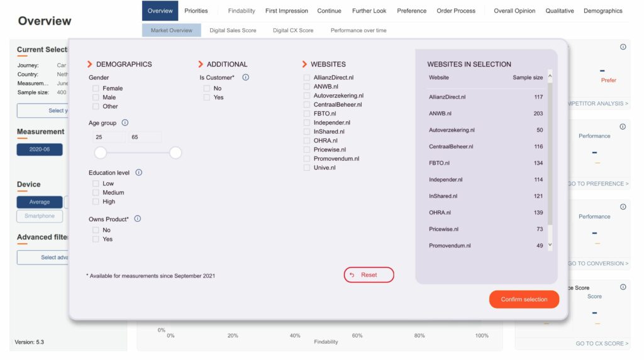This screenshot has height=360, width=644.
Task: Tick Promovendum.nl website checkbox
Action: 307,159
